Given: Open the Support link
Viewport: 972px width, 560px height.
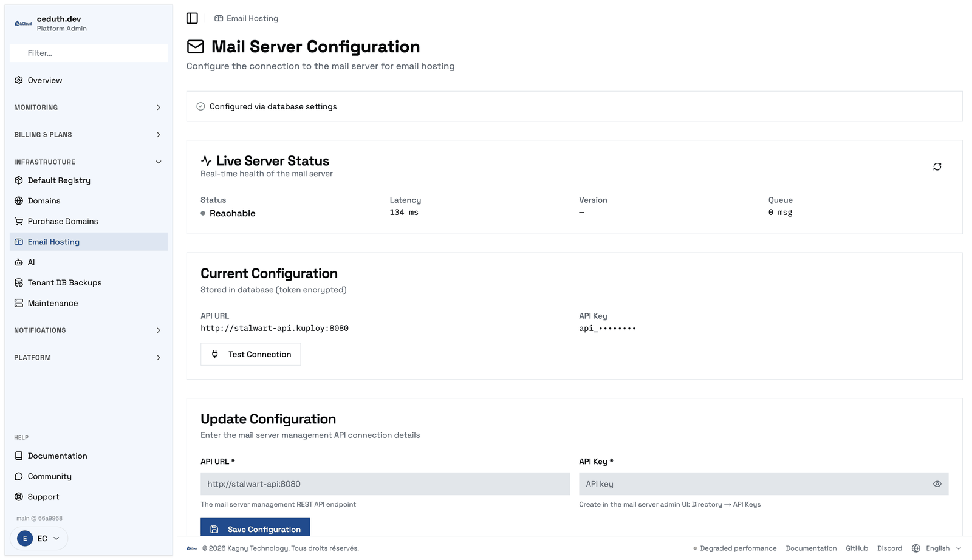Looking at the screenshot, I should pyautogui.click(x=89, y=497).
